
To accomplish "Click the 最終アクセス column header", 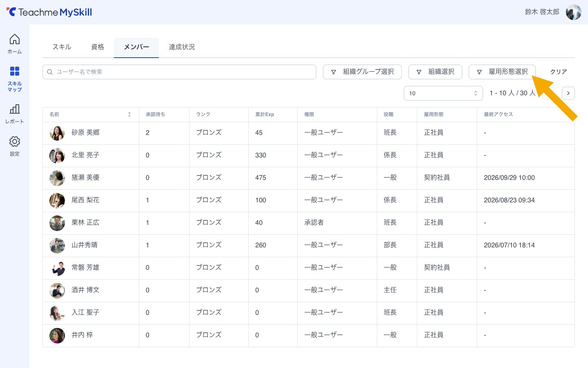I will [498, 114].
